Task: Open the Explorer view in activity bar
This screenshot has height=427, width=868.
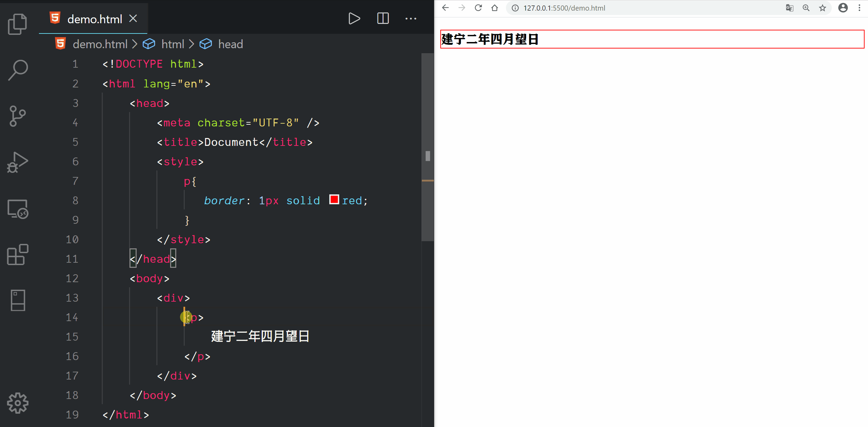Action: click(x=17, y=24)
